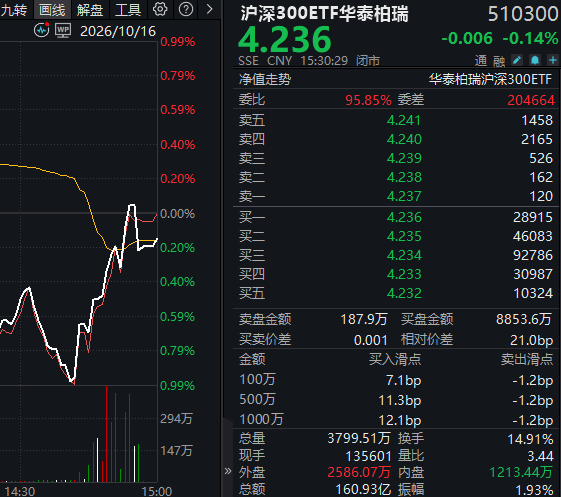Viewport: 561px width, 497px height.
Task: Open the settings gear in chart toolbar
Action: [x=160, y=9]
